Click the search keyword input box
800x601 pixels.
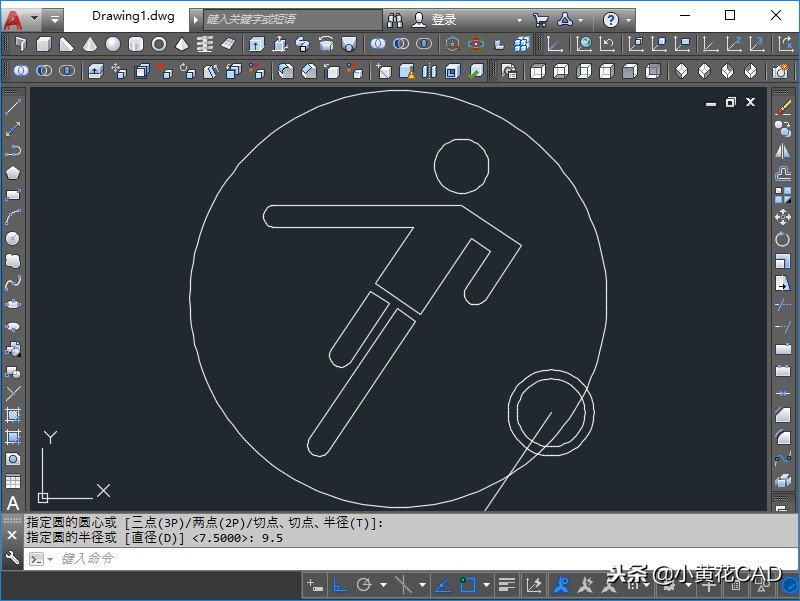[x=292, y=20]
